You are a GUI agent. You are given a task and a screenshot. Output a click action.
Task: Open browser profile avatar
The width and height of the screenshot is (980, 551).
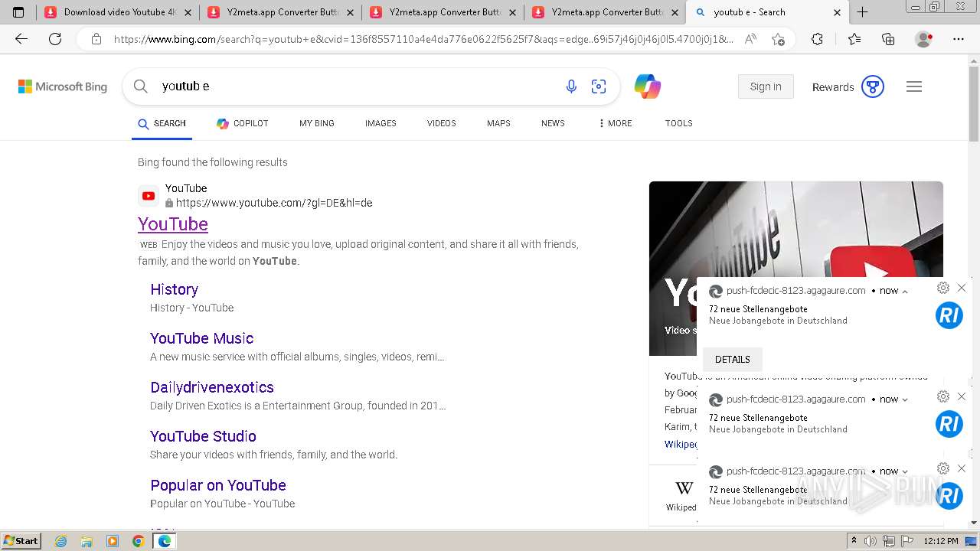tap(924, 39)
